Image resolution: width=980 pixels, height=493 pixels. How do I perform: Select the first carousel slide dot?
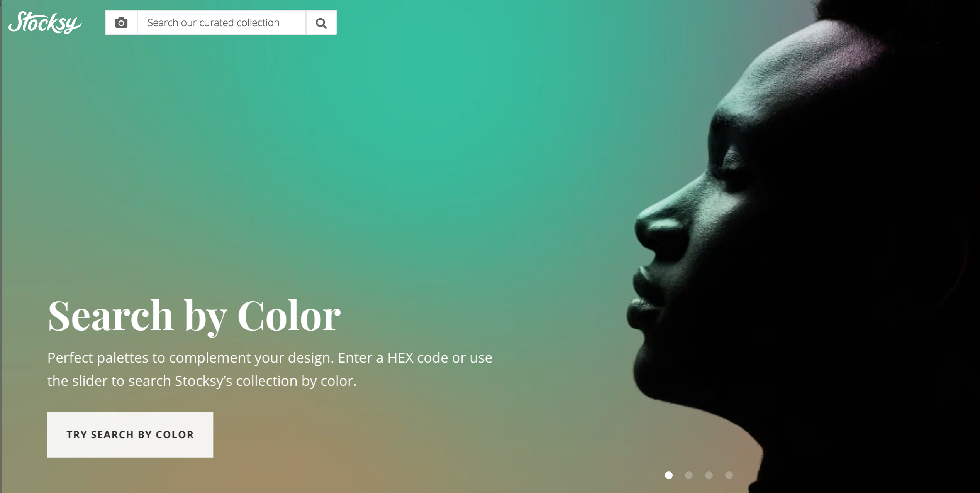pyautogui.click(x=669, y=475)
